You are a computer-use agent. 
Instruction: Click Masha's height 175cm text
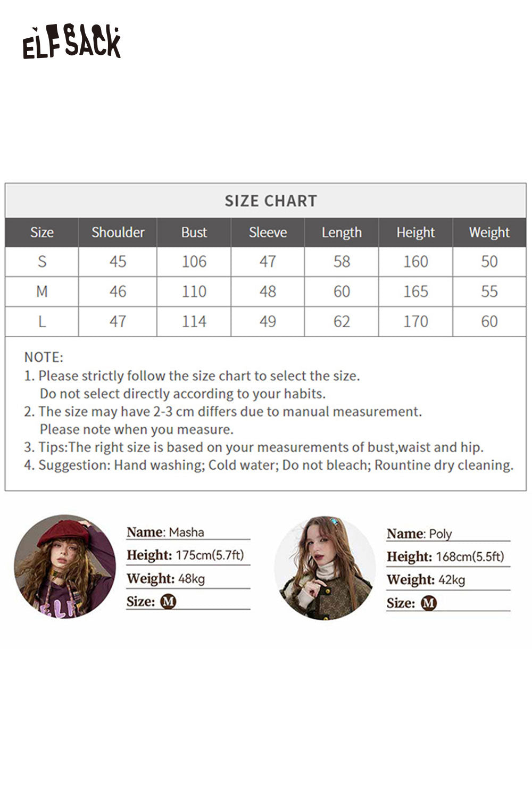[209, 555]
